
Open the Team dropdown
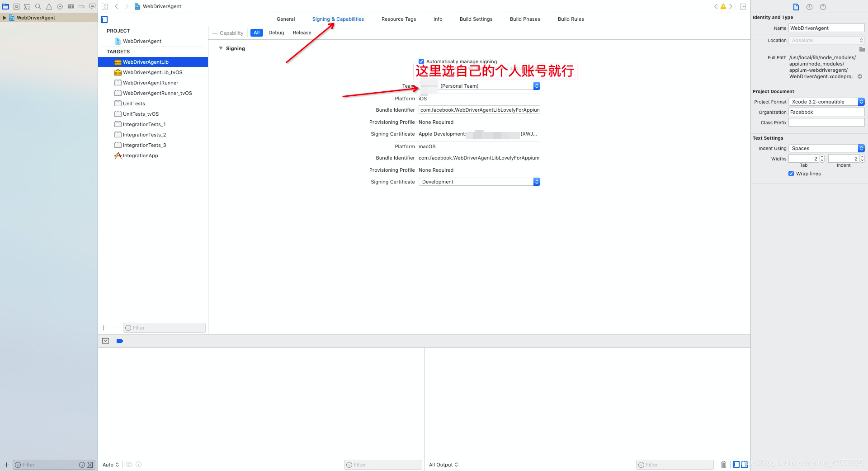coord(479,86)
